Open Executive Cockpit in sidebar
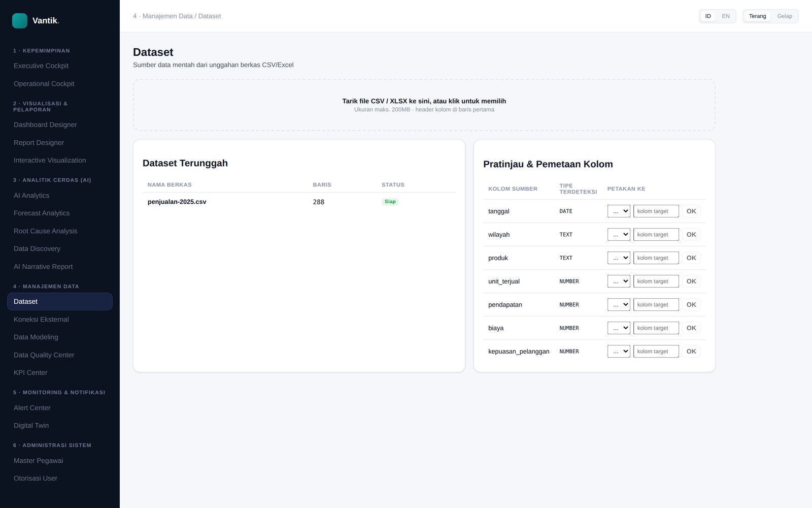Screen dimensions: 812x508 click(x=60, y=66)
